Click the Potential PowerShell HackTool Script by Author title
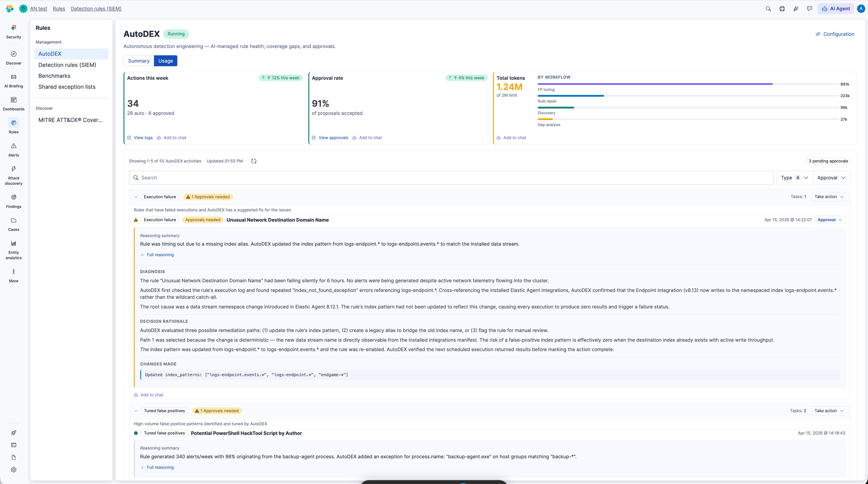 (x=246, y=433)
